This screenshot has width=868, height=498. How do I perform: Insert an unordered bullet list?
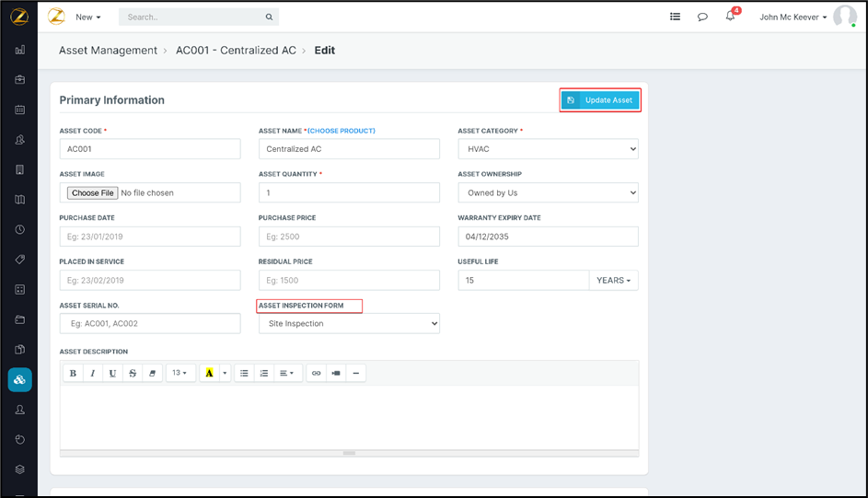pyautogui.click(x=244, y=373)
